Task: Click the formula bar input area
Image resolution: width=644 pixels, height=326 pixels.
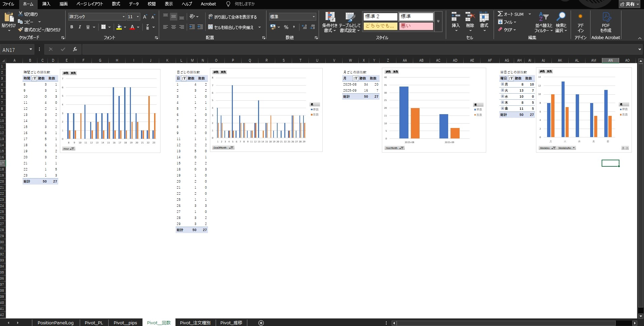Action: (359, 50)
